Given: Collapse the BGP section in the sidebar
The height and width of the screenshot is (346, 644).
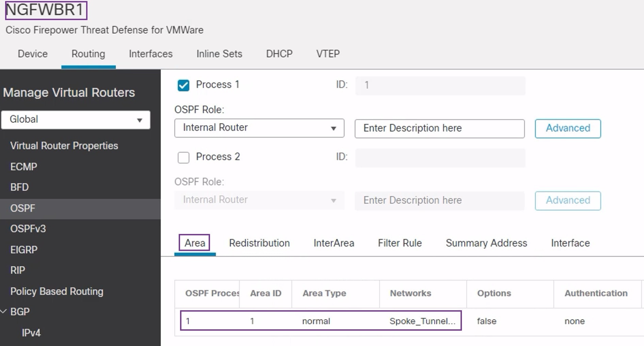Looking at the screenshot, I should [4, 311].
